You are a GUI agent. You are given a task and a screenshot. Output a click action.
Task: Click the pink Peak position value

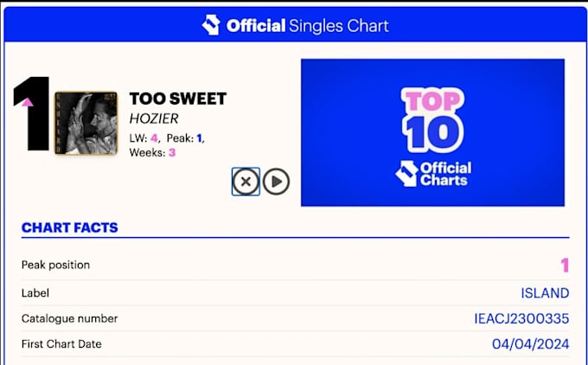click(x=565, y=266)
